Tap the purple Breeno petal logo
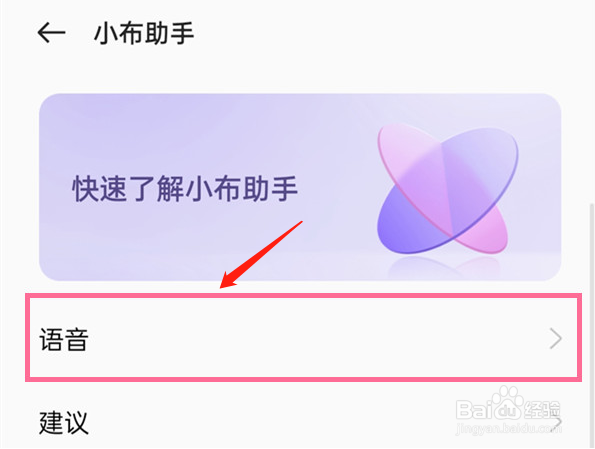 [447, 189]
